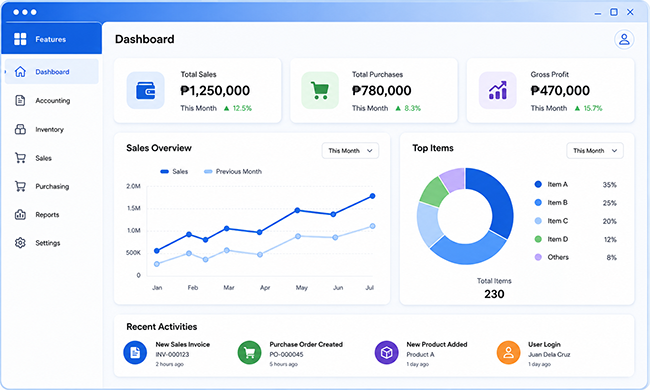The image size is (650, 390).
Task: Click the Recent Activities heading
Action: [162, 327]
